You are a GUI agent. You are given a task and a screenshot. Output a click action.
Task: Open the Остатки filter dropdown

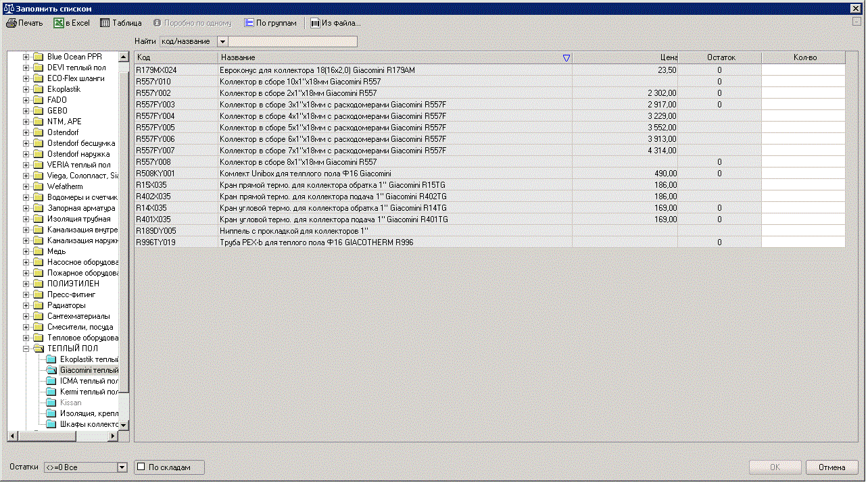click(122, 467)
